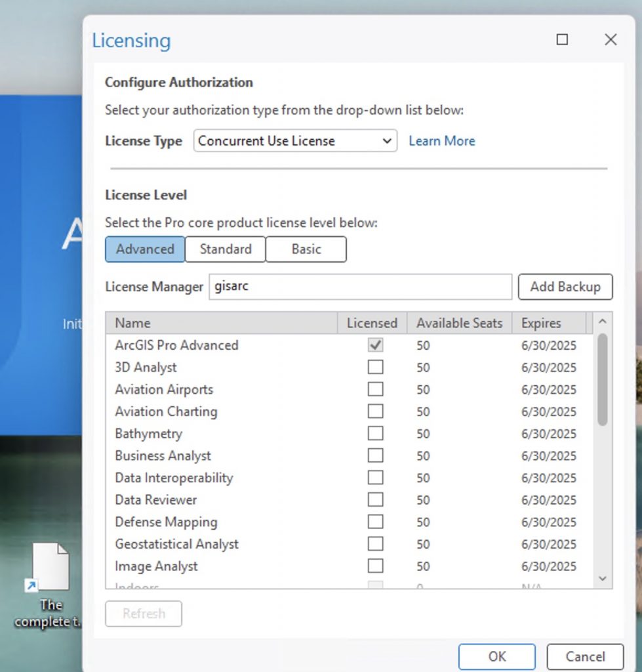Click the 6/30/2025 expiry for Image Analyst

click(x=549, y=566)
